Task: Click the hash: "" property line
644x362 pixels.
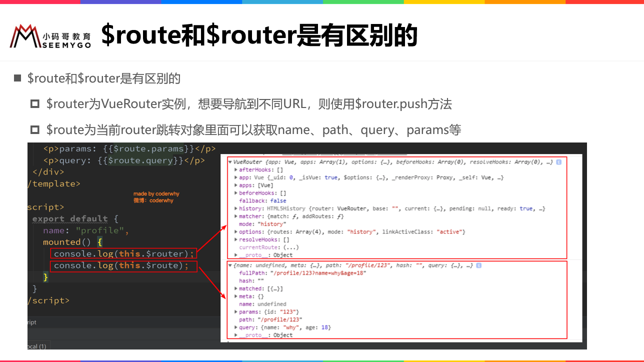Action: click(x=251, y=281)
